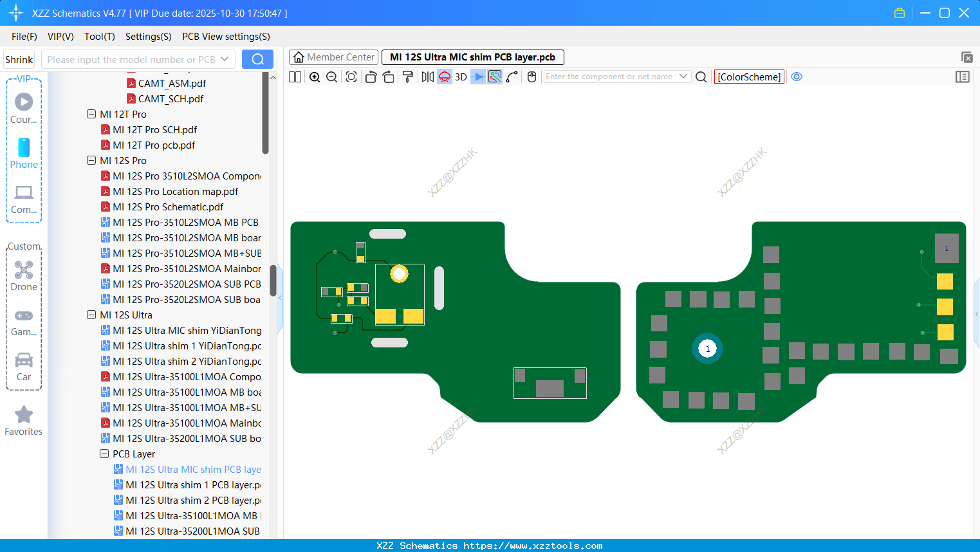The image size is (980, 552).
Task: Toggle the eye visibility icon near ColorScheme
Action: pos(797,77)
